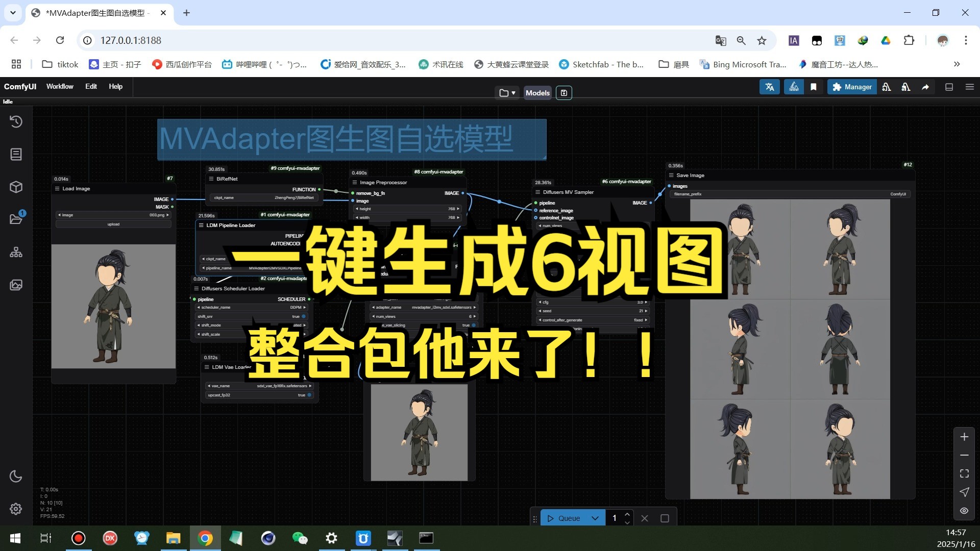The height and width of the screenshot is (551, 980).
Task: Adjust Image Preprocessor width value 768
Action: (x=407, y=218)
